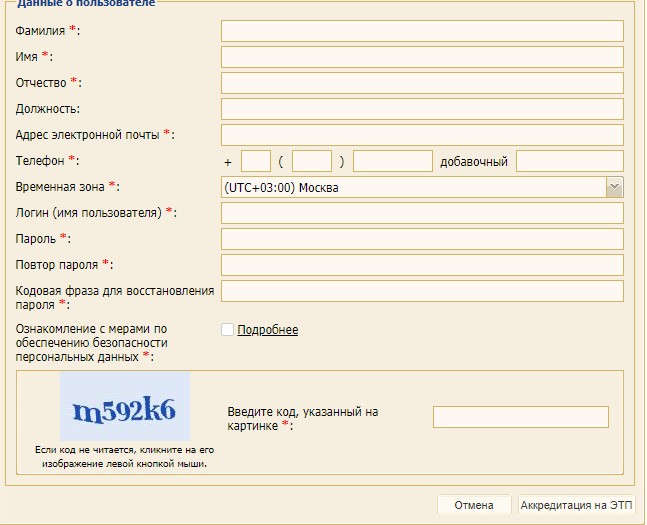Focus the Пароль input field
The width and height of the screenshot is (647, 525).
pyautogui.click(x=421, y=239)
